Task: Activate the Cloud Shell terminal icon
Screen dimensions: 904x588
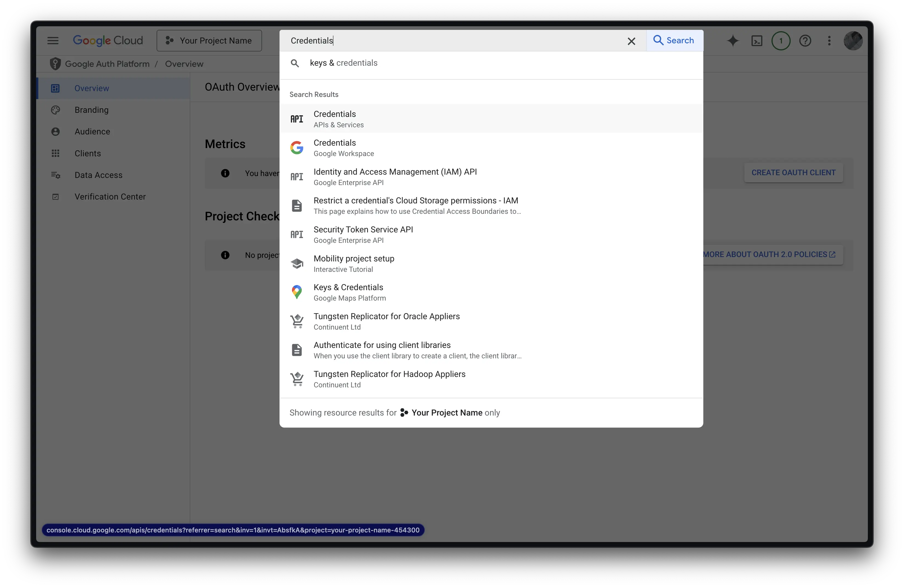Action: click(x=757, y=41)
